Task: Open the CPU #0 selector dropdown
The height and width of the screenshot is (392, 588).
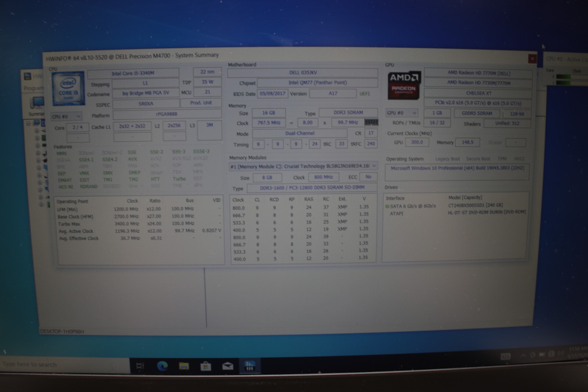Action: [x=67, y=117]
